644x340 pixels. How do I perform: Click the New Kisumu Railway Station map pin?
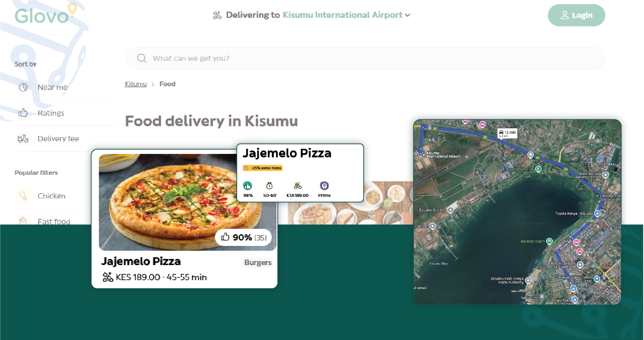point(606,175)
